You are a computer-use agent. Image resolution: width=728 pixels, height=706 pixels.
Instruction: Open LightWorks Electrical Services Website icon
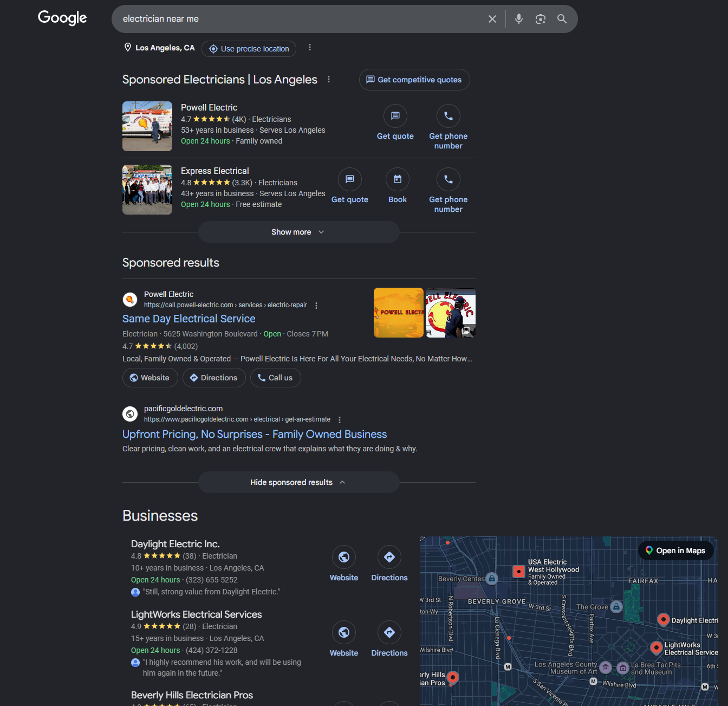point(344,632)
